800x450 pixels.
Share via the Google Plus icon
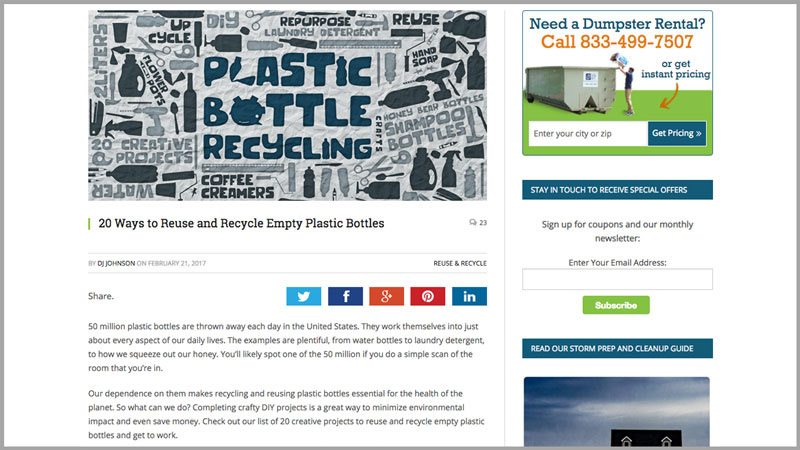[x=387, y=296]
